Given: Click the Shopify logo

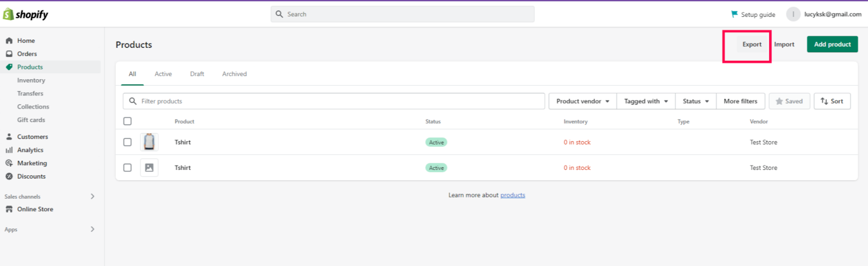Looking at the screenshot, I should pyautogui.click(x=25, y=15).
